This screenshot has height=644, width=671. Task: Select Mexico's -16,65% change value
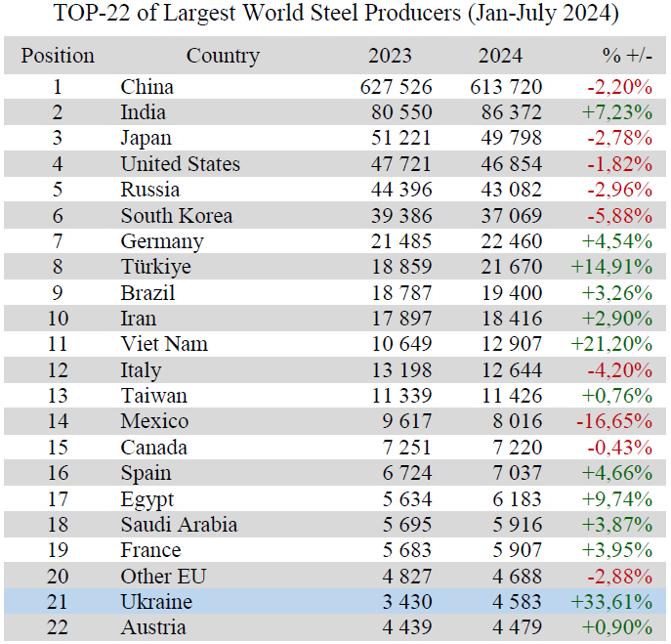point(614,421)
